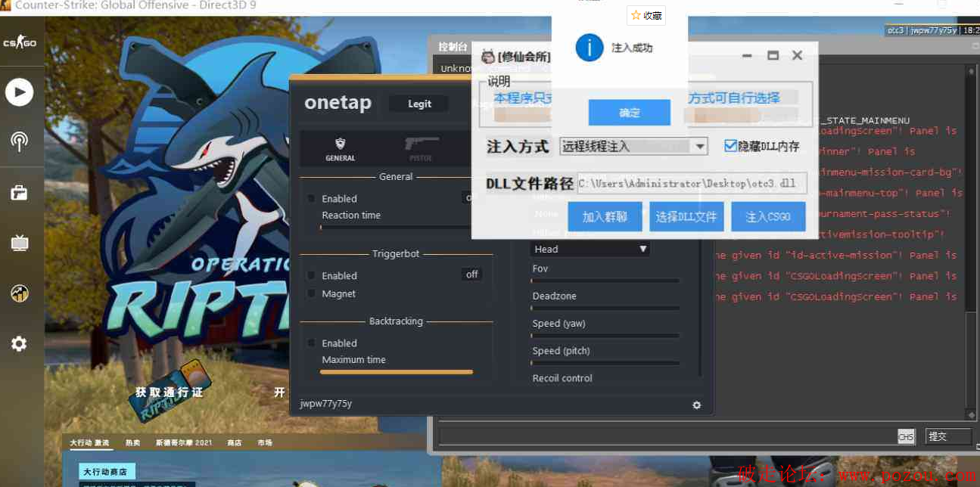Open the broadcast antenna icon in the sidebar
Screen dimensions: 980x487
(20, 141)
